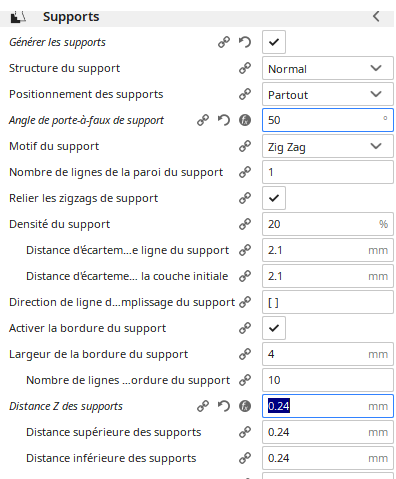This screenshot has width=396, height=479.
Task: Toggle Relier les zigzags de support checkbox
Action: click(274, 198)
